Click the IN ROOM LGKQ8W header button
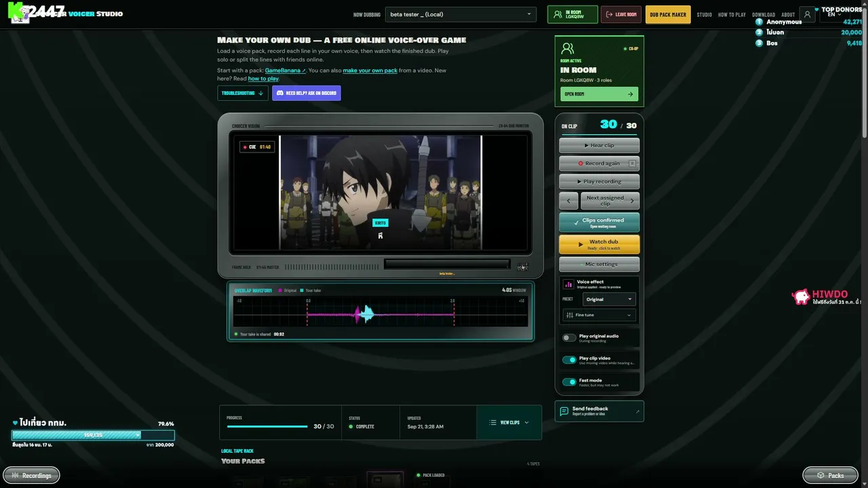Screen dimensions: 868x488 tap(572, 14)
